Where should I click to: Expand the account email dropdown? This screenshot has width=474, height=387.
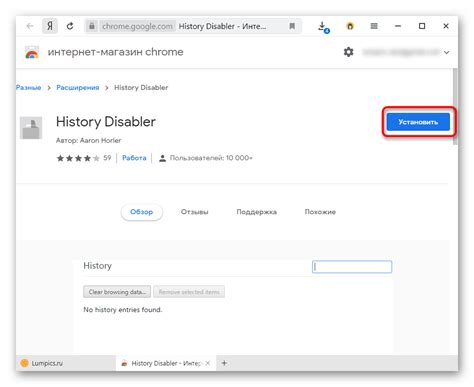(446, 52)
